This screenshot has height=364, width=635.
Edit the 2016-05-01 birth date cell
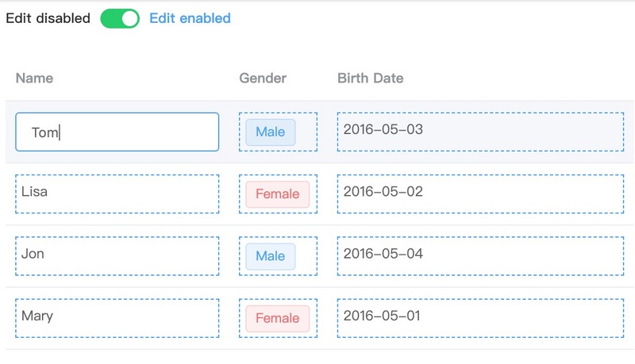[479, 318]
